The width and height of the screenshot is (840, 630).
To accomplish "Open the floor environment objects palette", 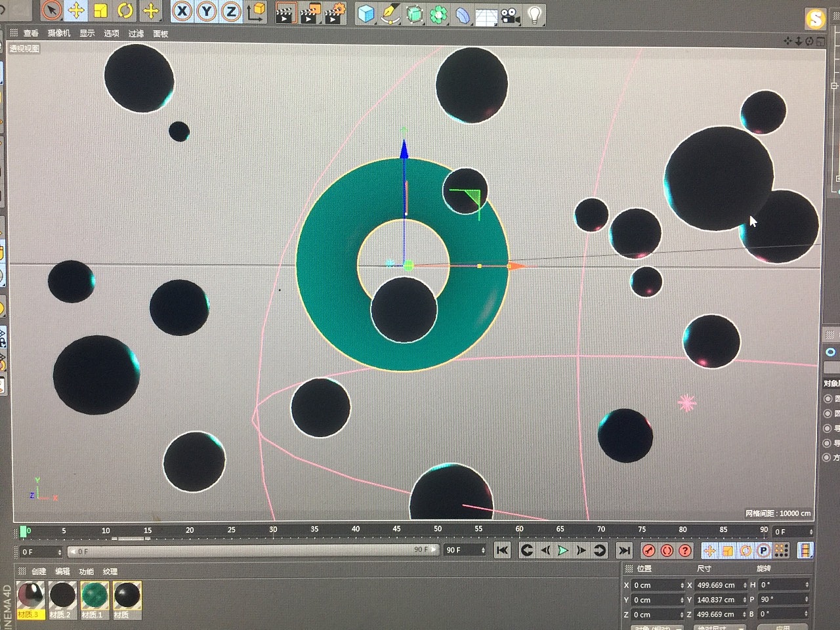I will point(486,16).
